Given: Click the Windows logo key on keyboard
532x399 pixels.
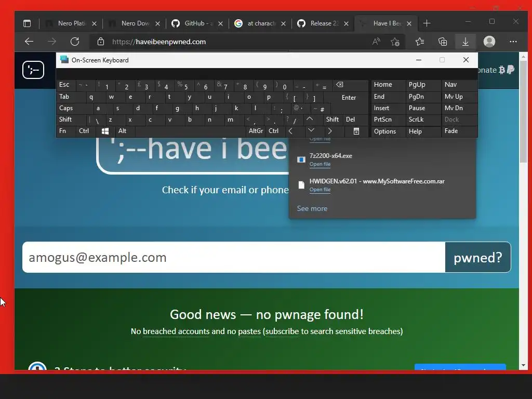Looking at the screenshot, I should point(105,131).
